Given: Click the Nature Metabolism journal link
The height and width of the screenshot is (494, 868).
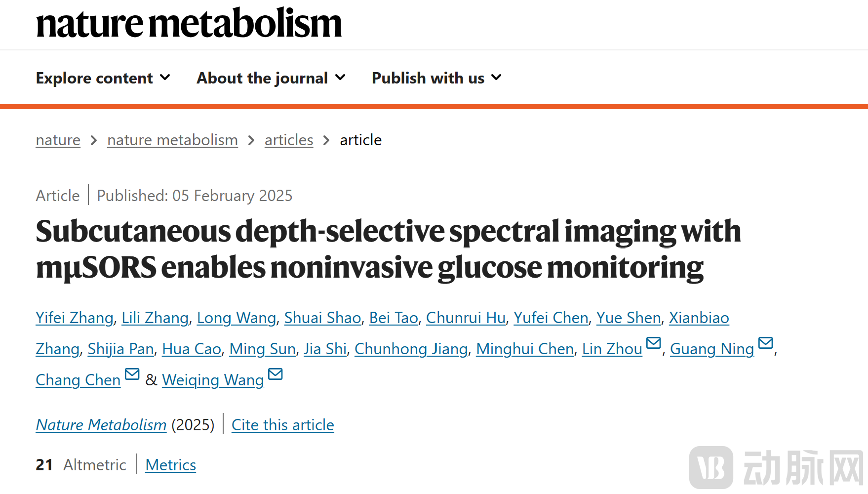Looking at the screenshot, I should coord(101,425).
